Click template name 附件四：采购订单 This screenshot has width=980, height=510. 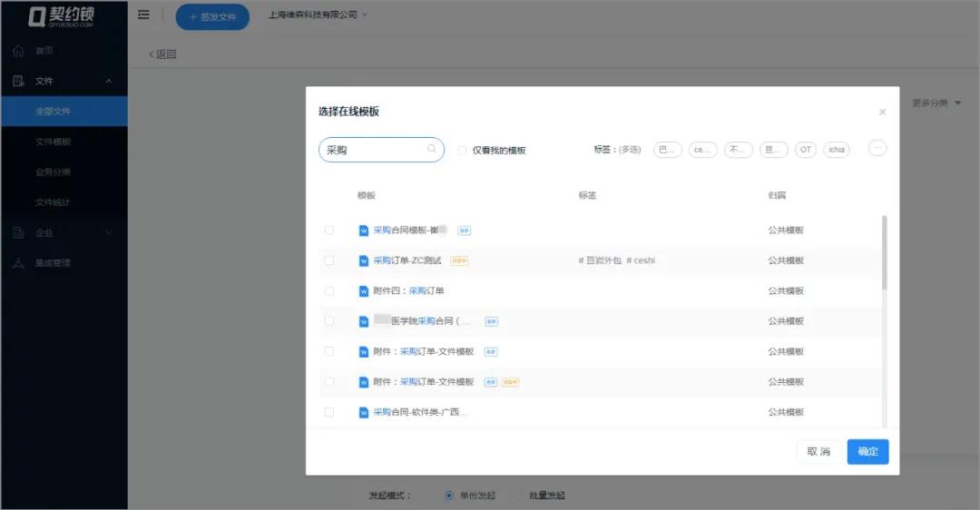coord(408,290)
